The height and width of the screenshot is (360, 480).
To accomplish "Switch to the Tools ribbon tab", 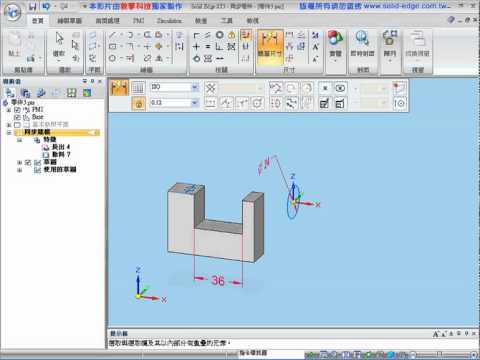I will (227, 20).
